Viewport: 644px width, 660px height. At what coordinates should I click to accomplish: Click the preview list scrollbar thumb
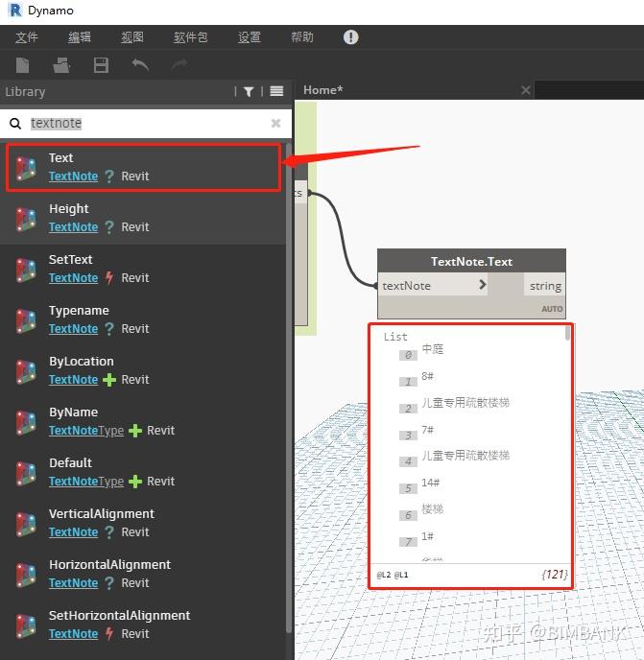567,333
